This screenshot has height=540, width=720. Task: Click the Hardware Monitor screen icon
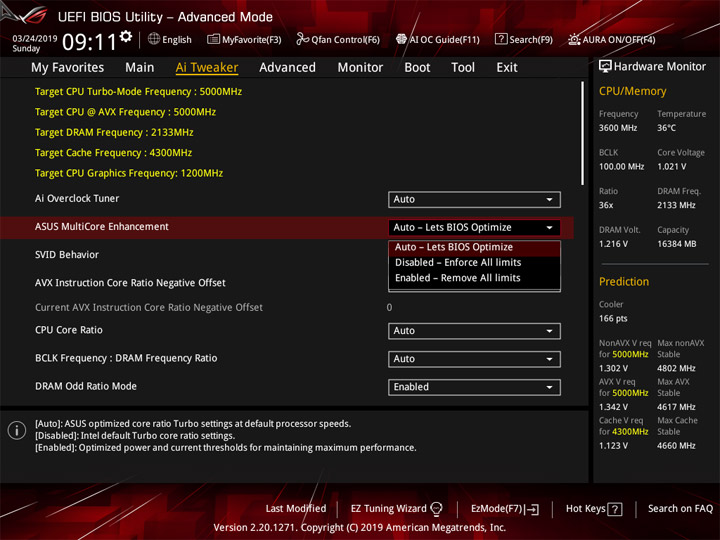point(605,66)
